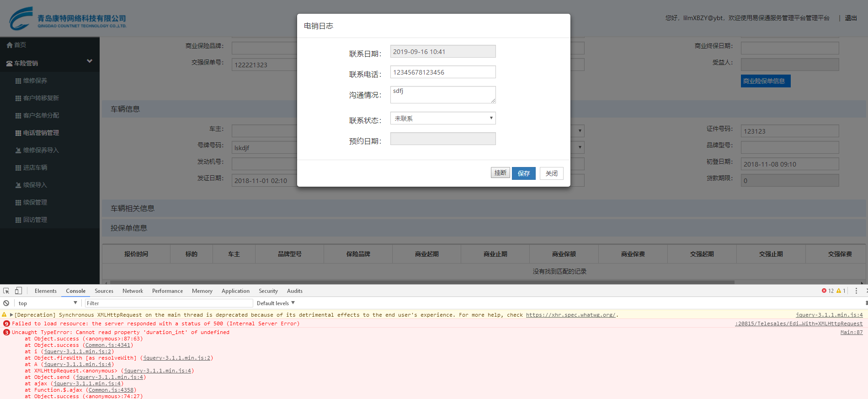Click the 证件号码 field containing 123123
868x399 pixels.
click(790, 131)
